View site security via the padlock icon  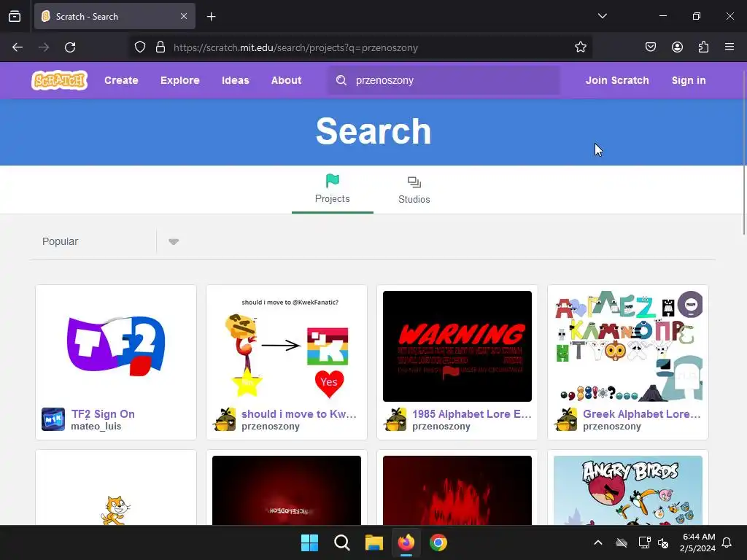pos(160,47)
